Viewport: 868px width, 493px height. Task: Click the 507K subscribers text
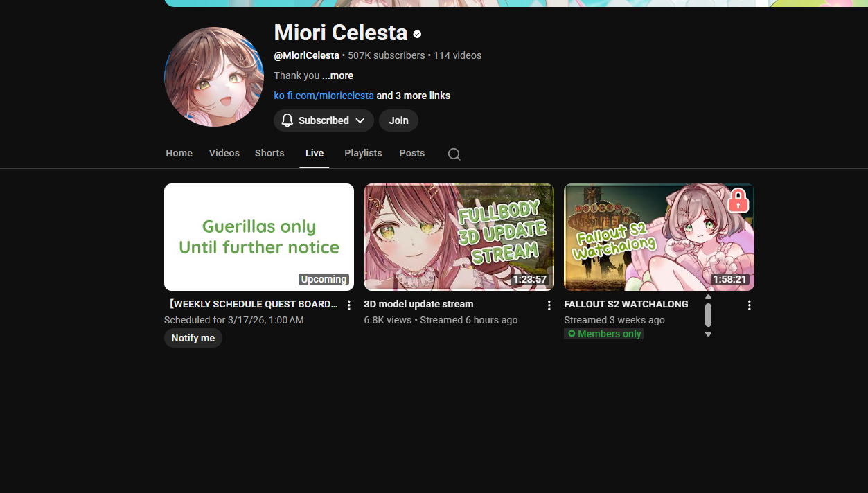[387, 55]
